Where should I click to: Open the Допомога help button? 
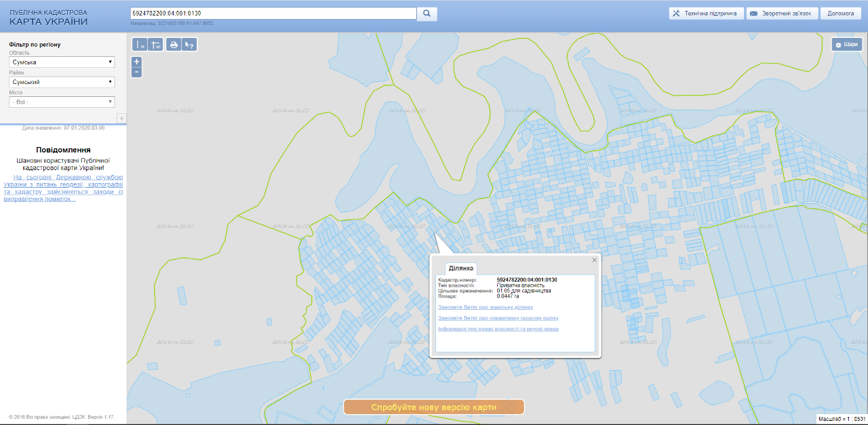coord(840,14)
